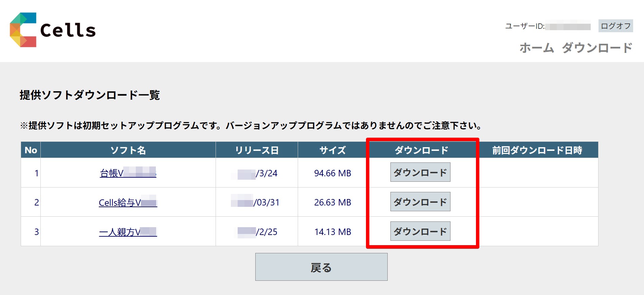Click the No column header

(31, 150)
